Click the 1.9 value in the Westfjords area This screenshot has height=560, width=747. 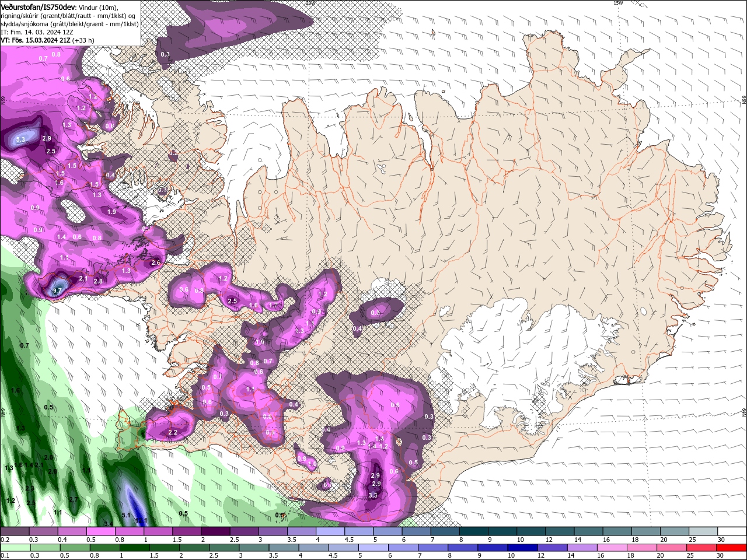tap(112, 212)
